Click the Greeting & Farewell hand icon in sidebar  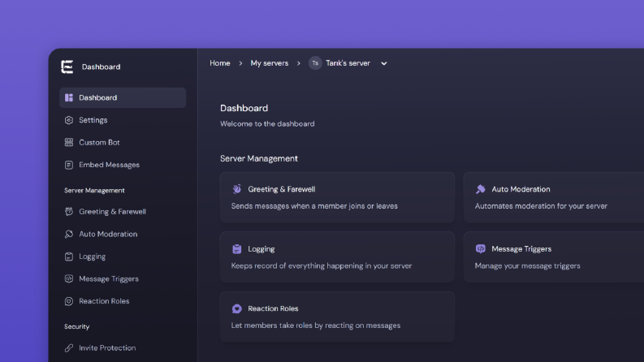click(69, 211)
